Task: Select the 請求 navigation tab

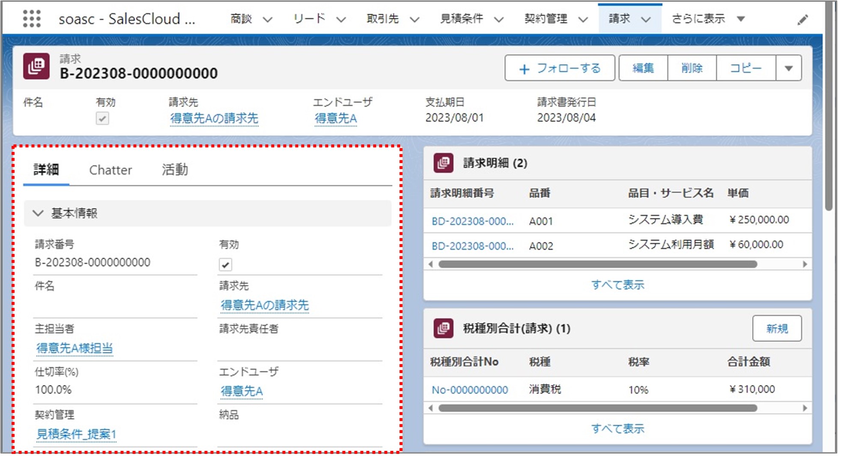Action: pyautogui.click(x=620, y=19)
